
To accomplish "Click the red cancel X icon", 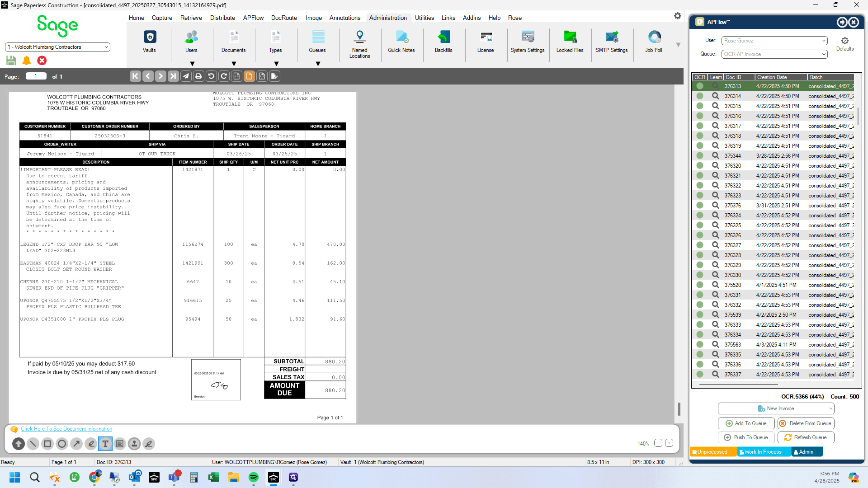I will (42, 61).
